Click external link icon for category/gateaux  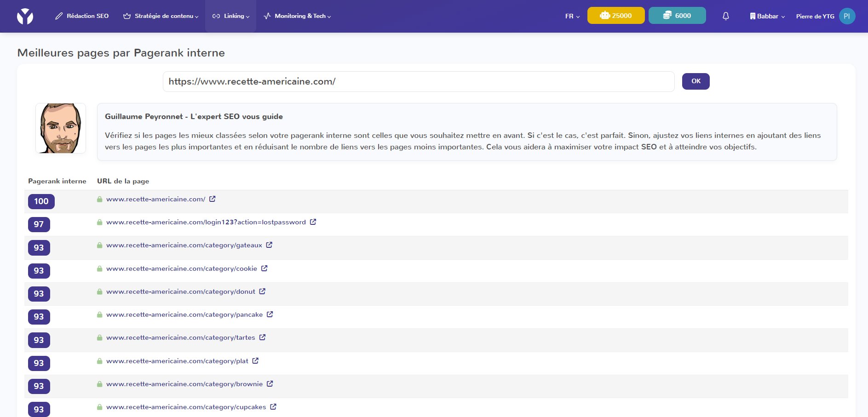[269, 245]
